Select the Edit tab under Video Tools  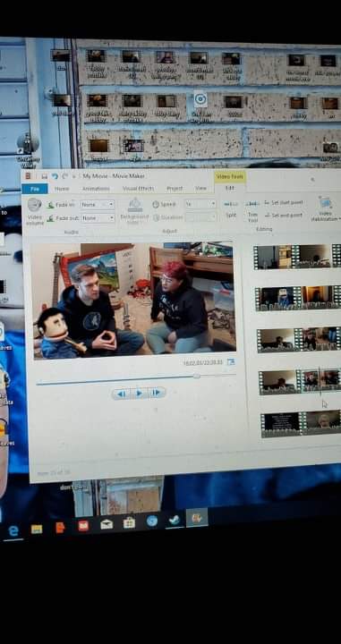(230, 187)
